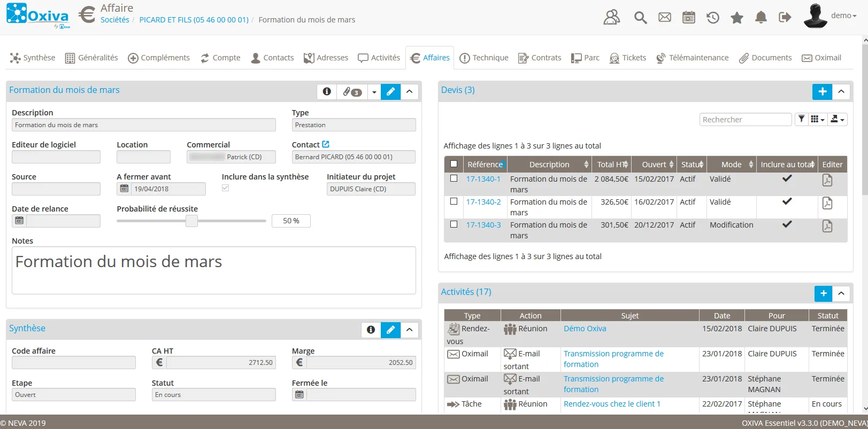Image resolution: width=868 pixels, height=429 pixels.
Task: Open the Contact external link icon
Action: pyautogui.click(x=326, y=144)
